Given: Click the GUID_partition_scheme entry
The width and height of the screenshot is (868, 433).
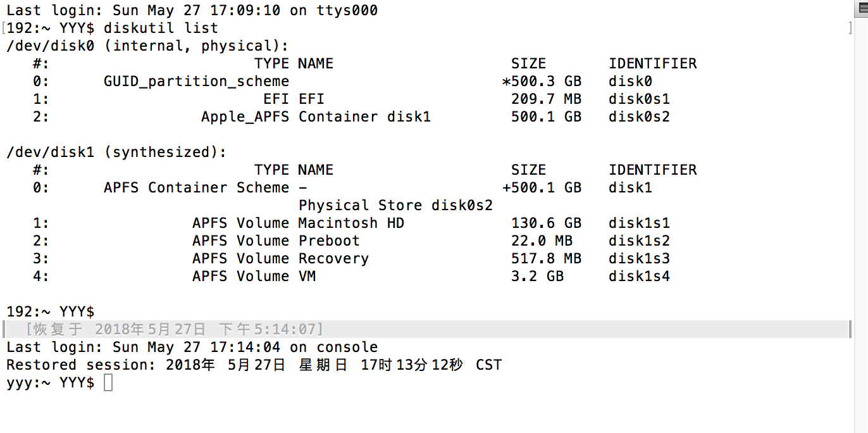Looking at the screenshot, I should 196,82.
